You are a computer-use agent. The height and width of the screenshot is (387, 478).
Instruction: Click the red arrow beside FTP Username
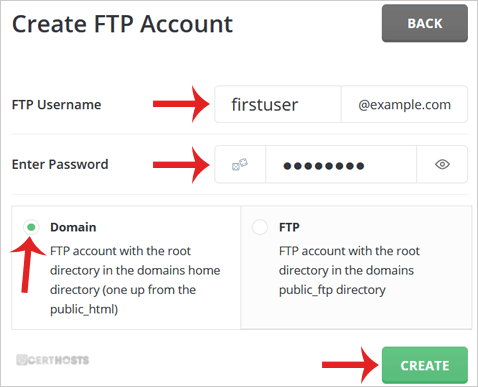pos(181,104)
